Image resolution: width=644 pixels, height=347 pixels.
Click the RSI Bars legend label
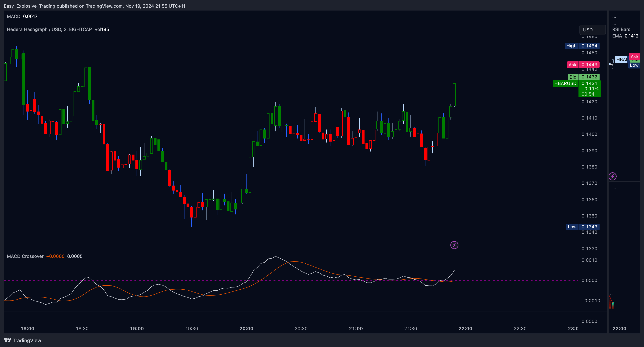pyautogui.click(x=621, y=29)
